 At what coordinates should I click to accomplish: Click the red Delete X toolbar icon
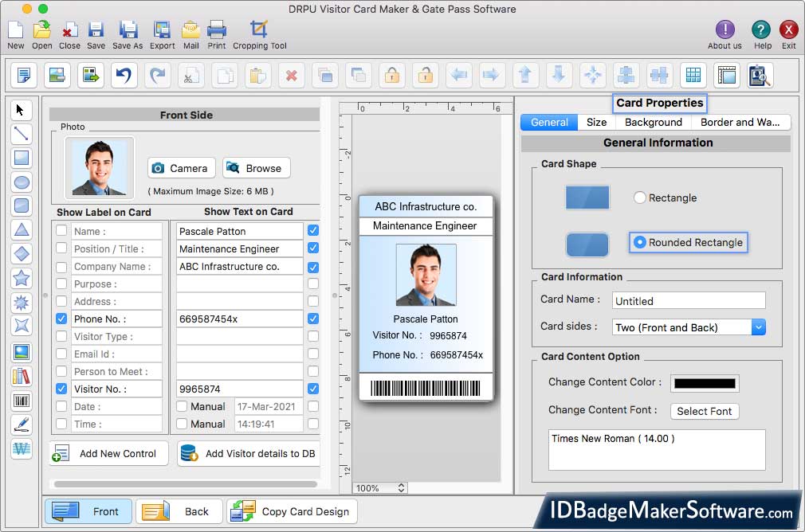[292, 76]
